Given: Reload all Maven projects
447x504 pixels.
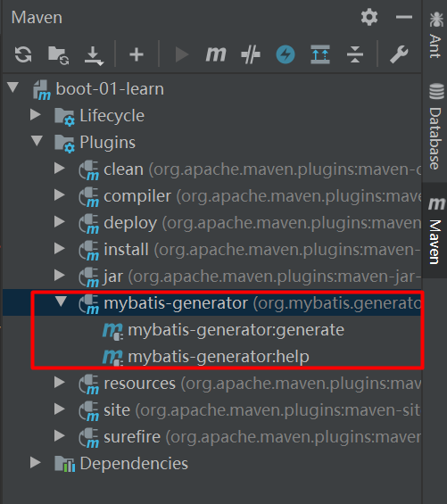Looking at the screenshot, I should pos(23,54).
